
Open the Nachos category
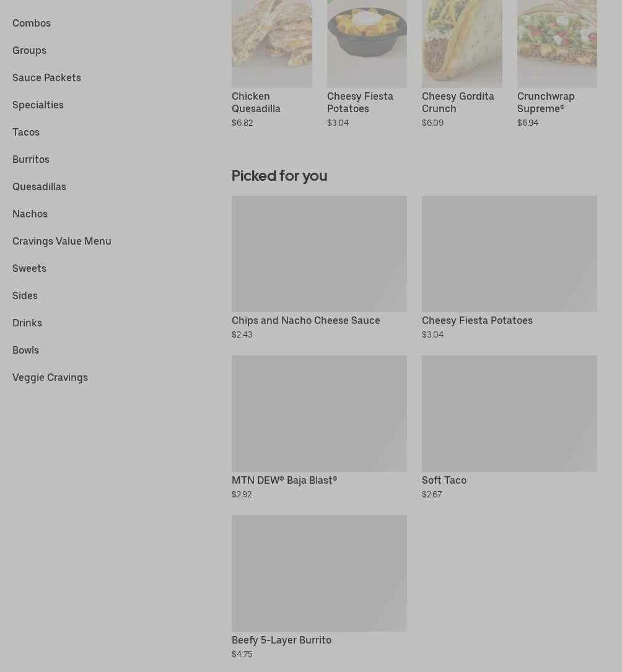click(30, 214)
